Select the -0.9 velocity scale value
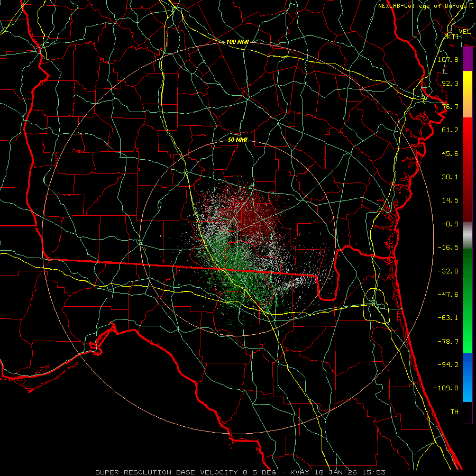This screenshot has width=476, height=476. [450, 224]
